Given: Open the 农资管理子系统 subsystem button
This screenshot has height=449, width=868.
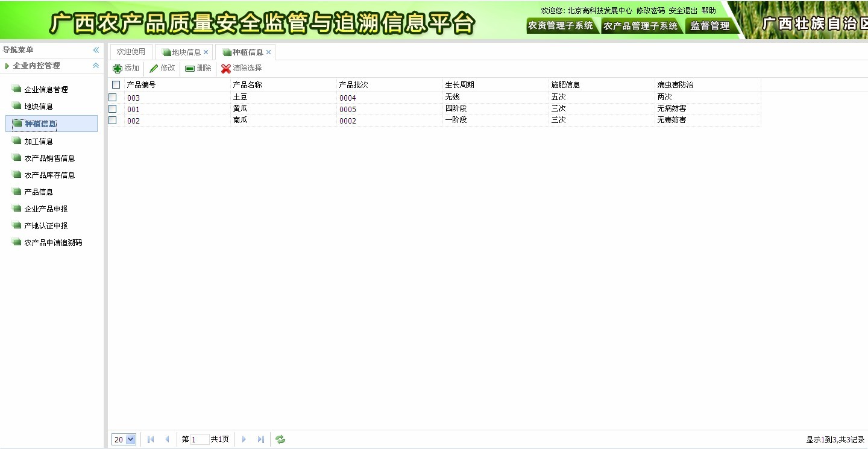Looking at the screenshot, I should [x=561, y=26].
